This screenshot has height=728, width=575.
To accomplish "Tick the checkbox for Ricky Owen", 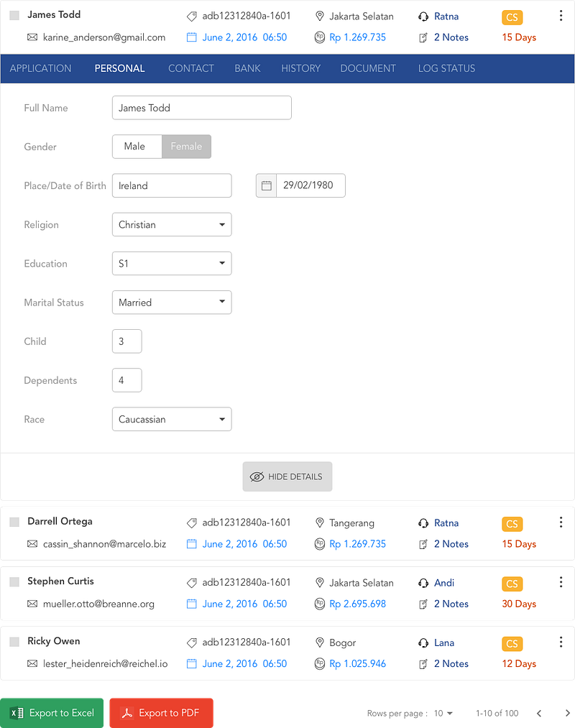I will point(14,642).
